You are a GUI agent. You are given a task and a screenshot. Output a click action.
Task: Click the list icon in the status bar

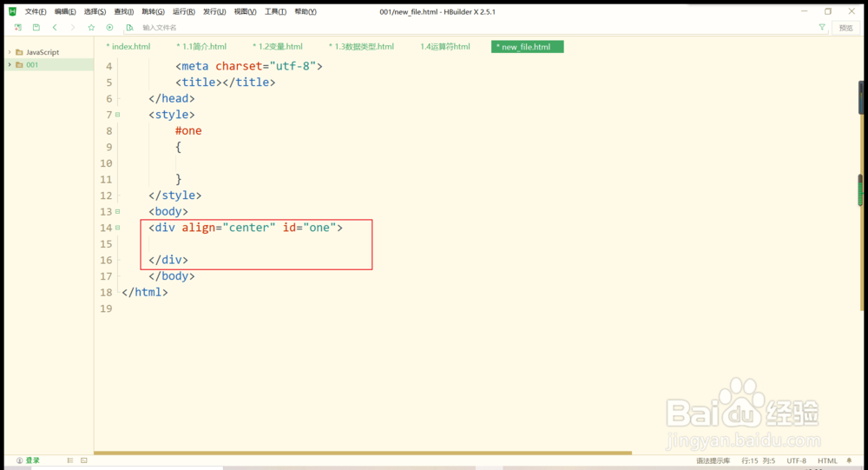pos(69,460)
